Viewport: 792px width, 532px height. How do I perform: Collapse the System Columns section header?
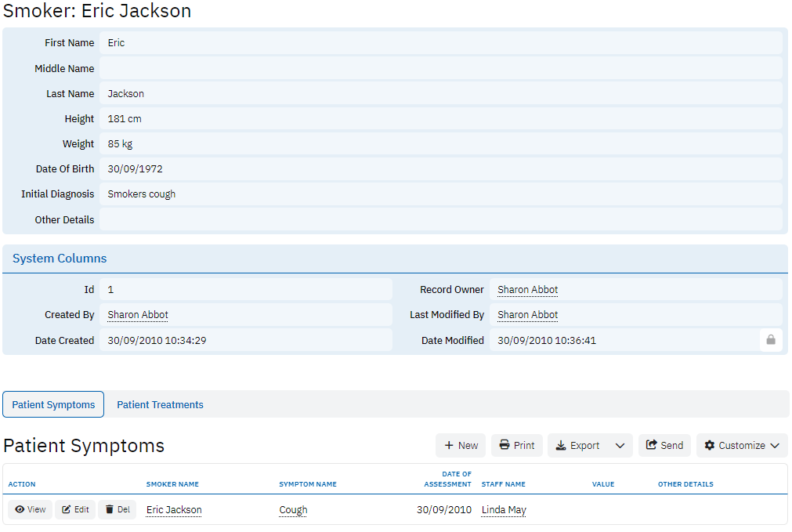(60, 259)
